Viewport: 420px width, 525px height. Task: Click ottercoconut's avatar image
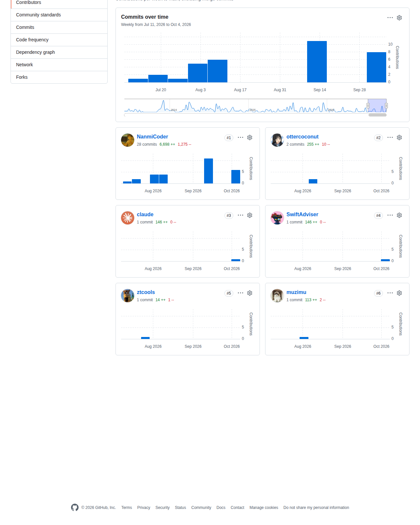click(x=277, y=140)
